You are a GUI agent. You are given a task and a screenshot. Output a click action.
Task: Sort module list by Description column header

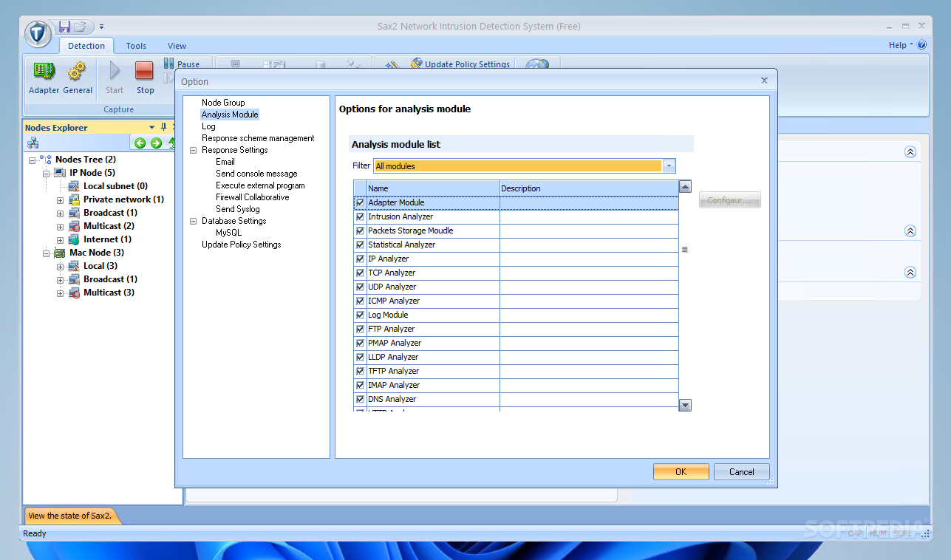[589, 188]
